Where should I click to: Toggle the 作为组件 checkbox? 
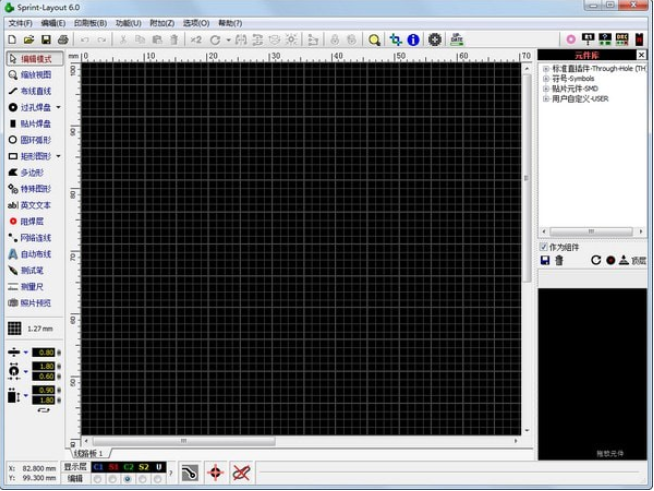point(544,246)
